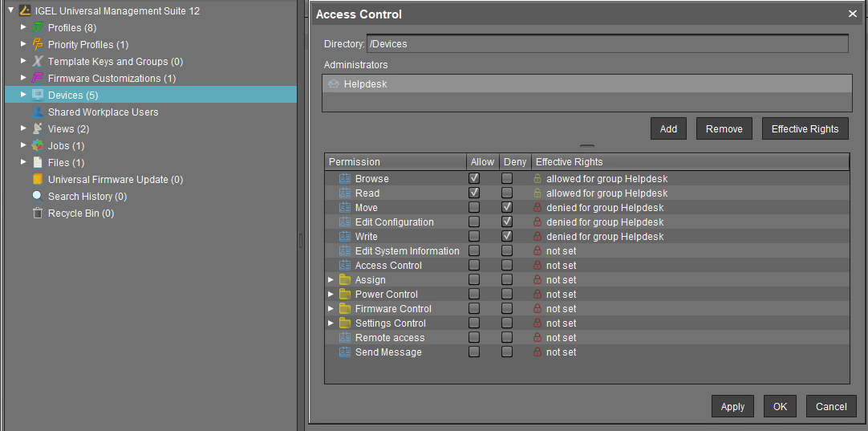This screenshot has height=431, width=868.
Task: Click the Priority Profiles icon
Action: point(37,45)
